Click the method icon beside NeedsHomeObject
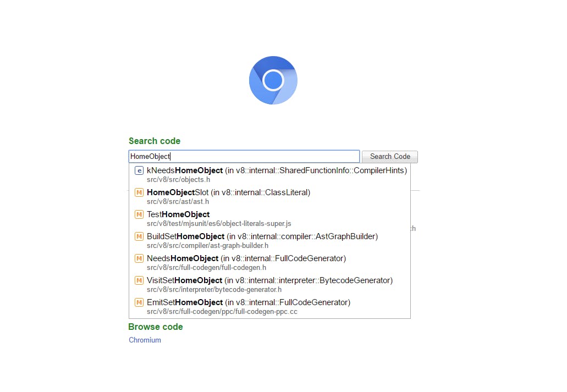Screen dimensions: 567x392 coord(139,258)
